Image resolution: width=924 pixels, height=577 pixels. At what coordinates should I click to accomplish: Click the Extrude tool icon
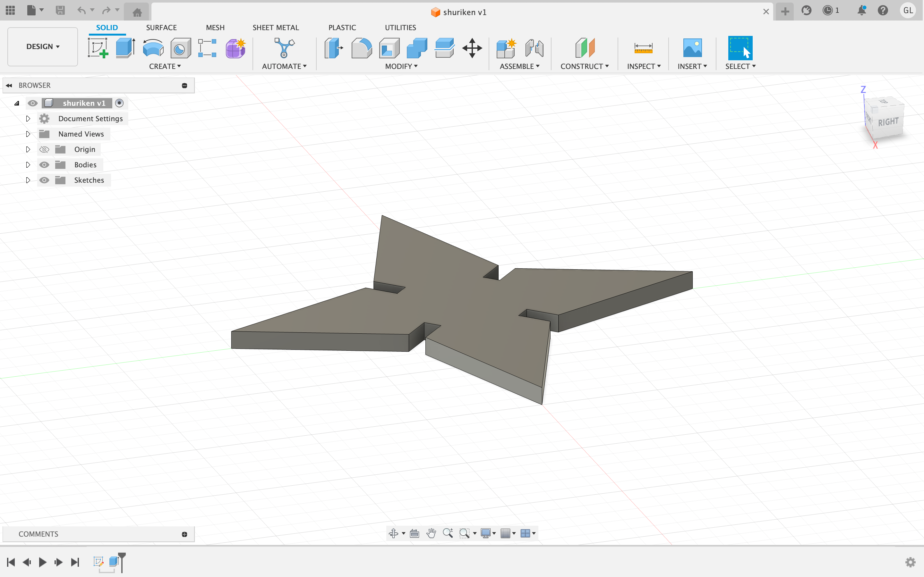[x=125, y=48]
